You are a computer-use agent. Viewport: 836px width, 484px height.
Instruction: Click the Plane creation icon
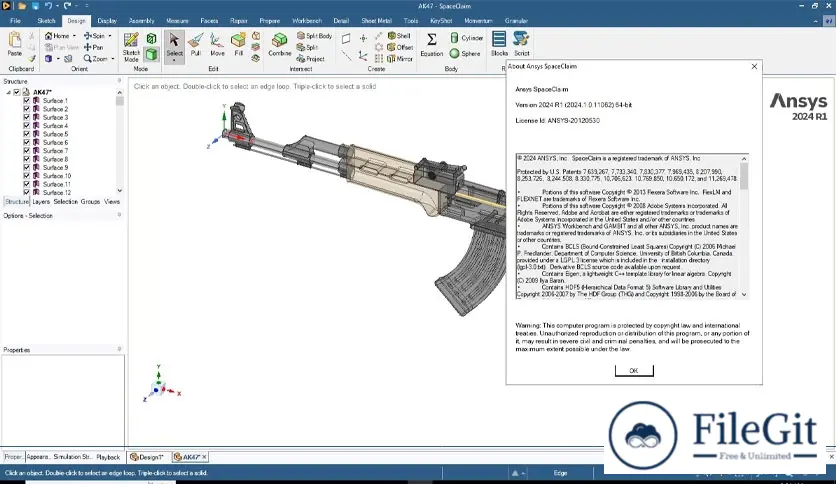click(x=346, y=38)
